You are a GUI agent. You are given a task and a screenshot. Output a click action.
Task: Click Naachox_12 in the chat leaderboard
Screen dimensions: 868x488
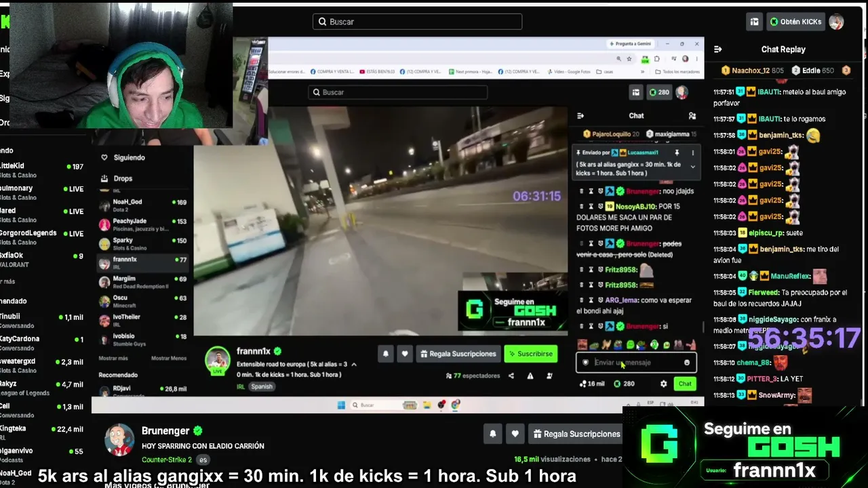pyautogui.click(x=751, y=70)
